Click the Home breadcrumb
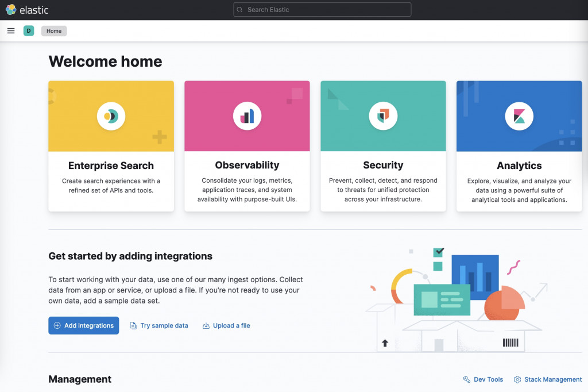The image size is (588, 392). pyautogui.click(x=54, y=31)
